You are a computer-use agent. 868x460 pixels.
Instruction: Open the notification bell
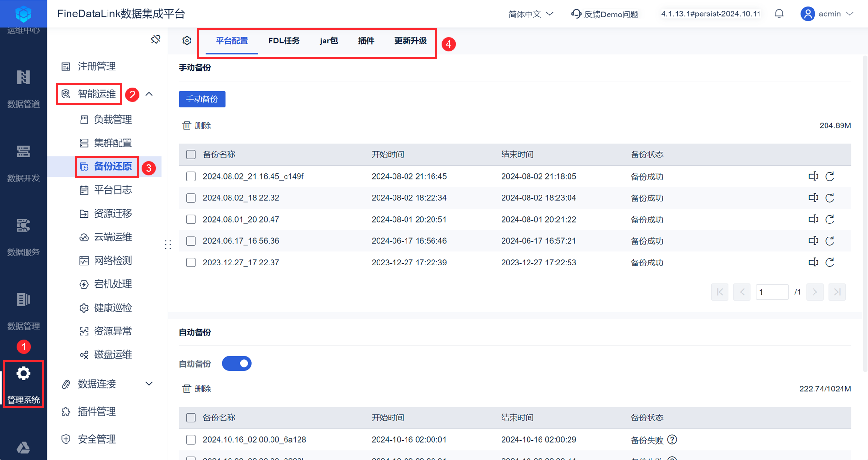[x=779, y=14]
